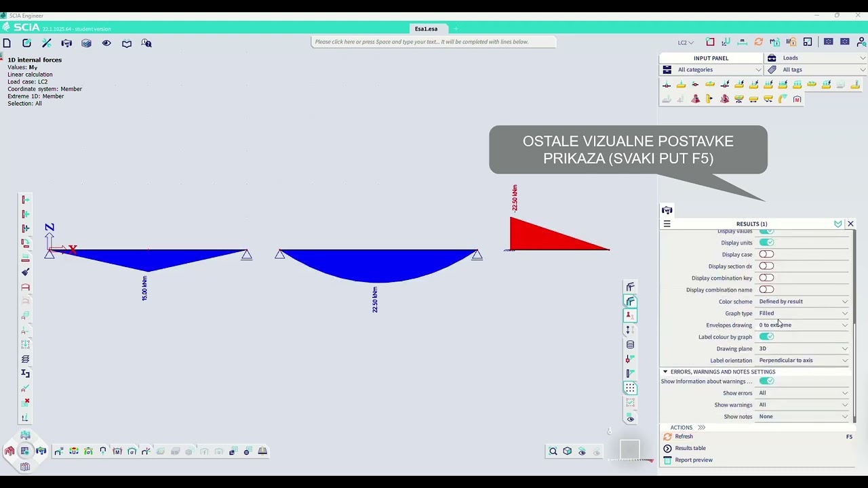Open the All categories dropdown

711,70
